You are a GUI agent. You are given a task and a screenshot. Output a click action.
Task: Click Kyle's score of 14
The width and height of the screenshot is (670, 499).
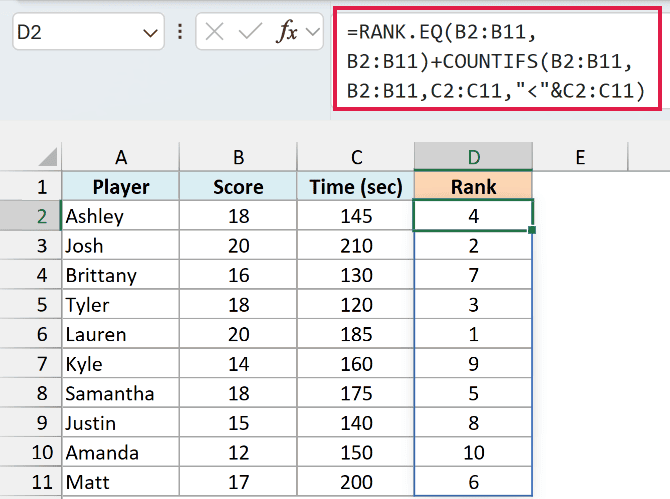(238, 364)
